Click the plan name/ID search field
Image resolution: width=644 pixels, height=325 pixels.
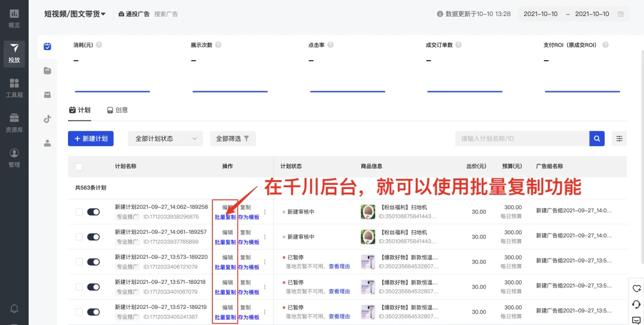[x=522, y=138]
